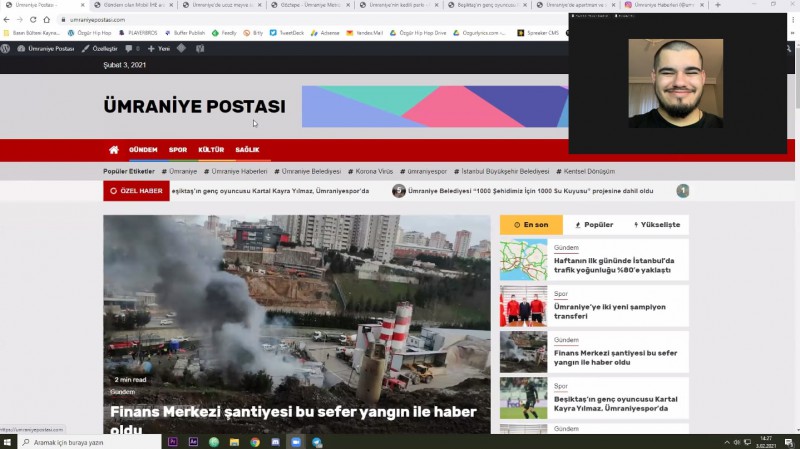Click the Windows Start button
The width and height of the screenshot is (800, 449).
coord(8,441)
